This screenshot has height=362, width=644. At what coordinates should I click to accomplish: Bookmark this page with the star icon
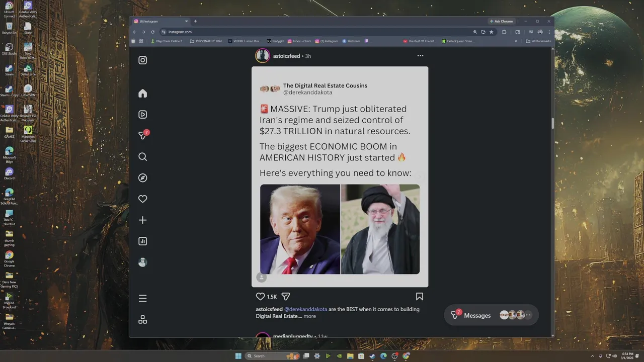(x=492, y=32)
